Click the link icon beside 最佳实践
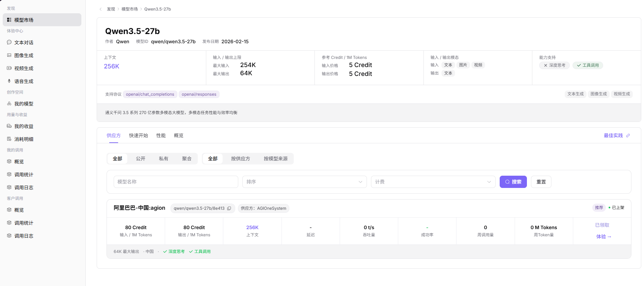This screenshot has width=644, height=286. pyautogui.click(x=628, y=136)
